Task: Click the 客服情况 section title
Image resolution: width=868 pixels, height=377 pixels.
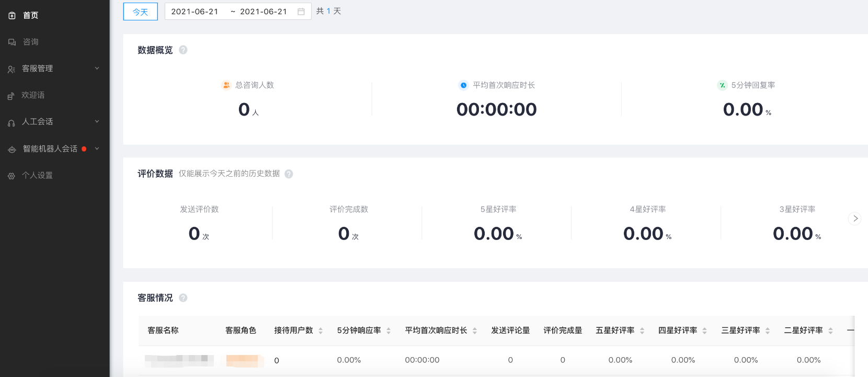Action: (x=155, y=298)
